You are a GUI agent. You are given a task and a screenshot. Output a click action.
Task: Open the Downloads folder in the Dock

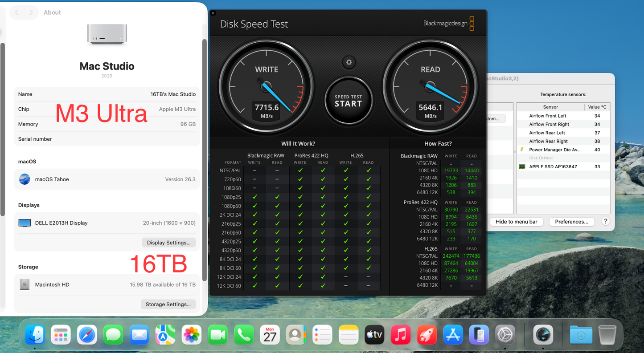pyautogui.click(x=581, y=334)
